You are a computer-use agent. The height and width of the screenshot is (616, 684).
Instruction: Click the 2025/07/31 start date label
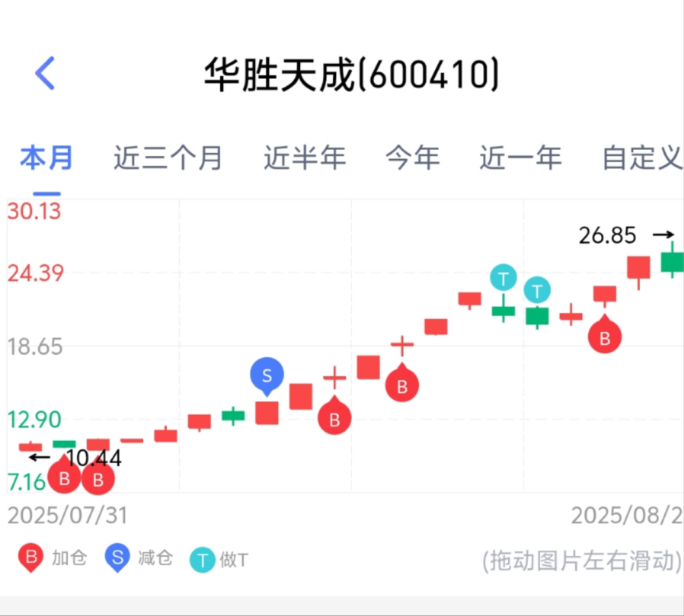pos(68,516)
